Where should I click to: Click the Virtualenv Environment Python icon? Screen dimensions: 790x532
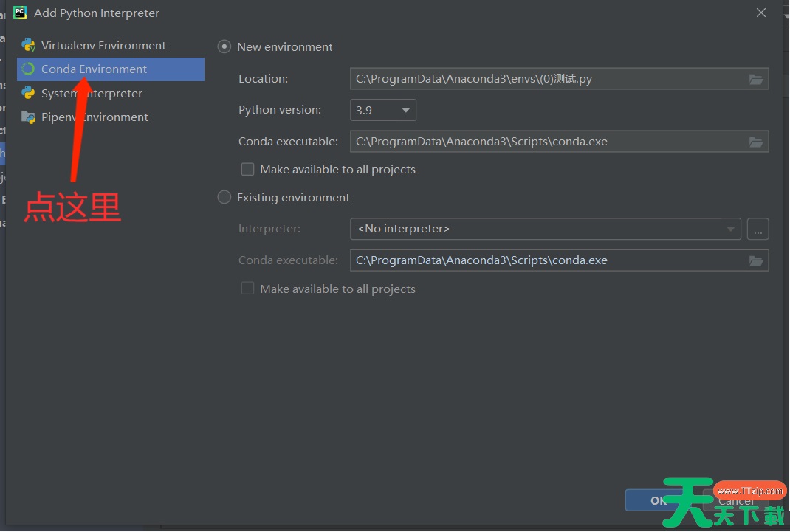[x=28, y=45]
